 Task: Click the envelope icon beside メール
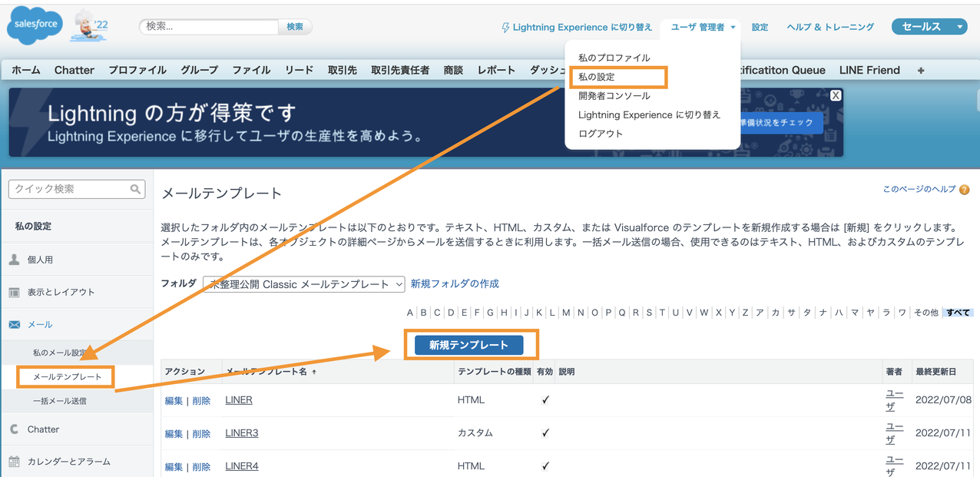click(x=15, y=325)
